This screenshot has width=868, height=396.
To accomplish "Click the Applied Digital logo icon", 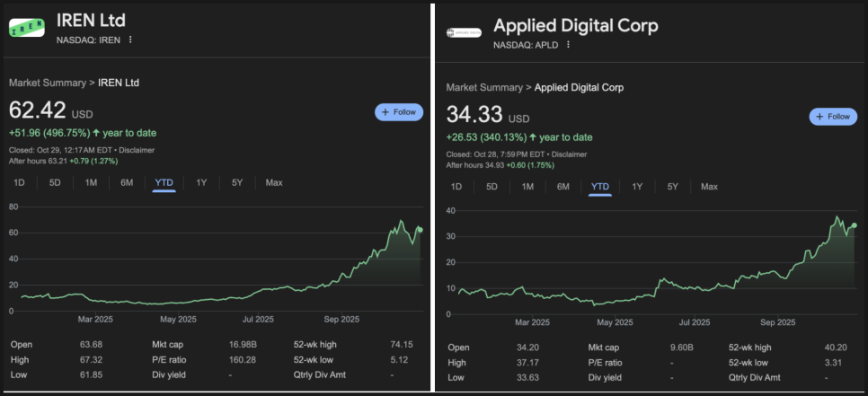I will pos(464,33).
